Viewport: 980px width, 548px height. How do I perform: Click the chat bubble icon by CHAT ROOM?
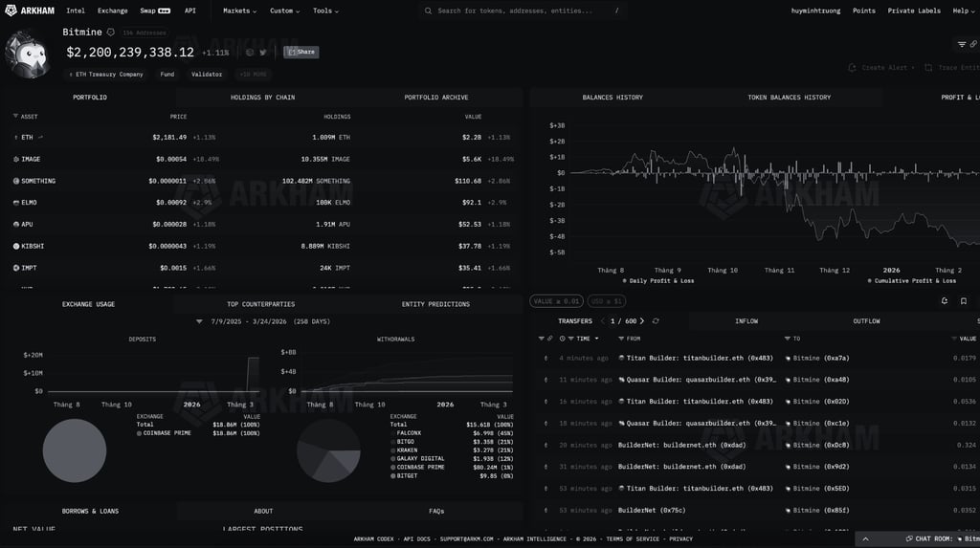coord(909,538)
